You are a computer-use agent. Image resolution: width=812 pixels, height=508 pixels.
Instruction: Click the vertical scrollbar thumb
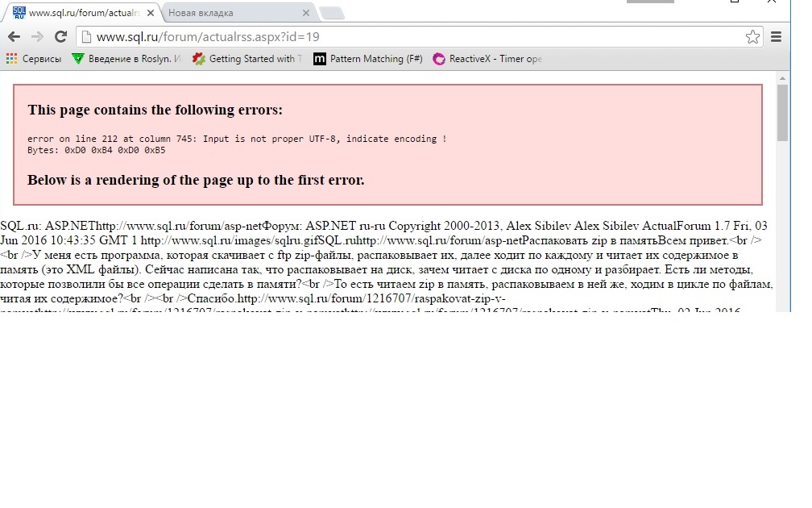tap(781, 111)
